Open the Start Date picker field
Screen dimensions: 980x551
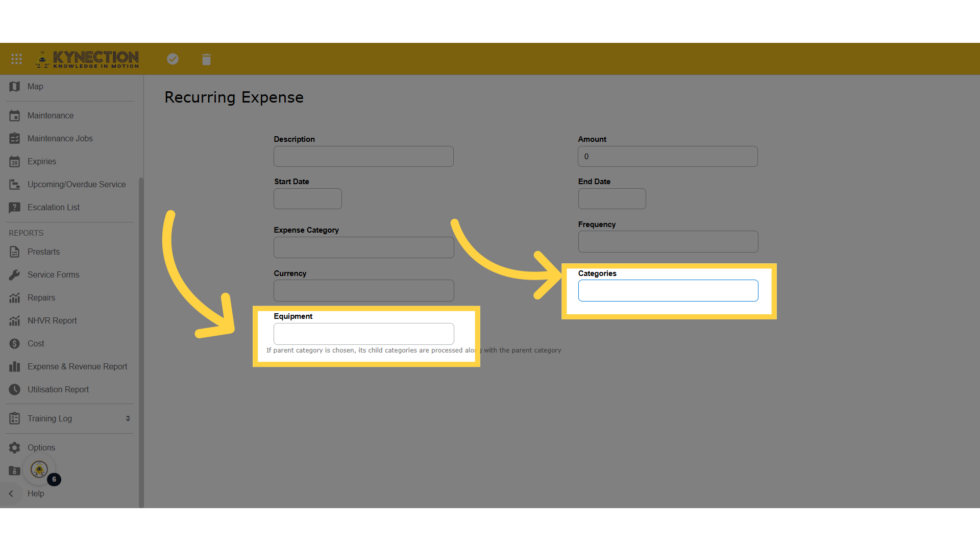[308, 199]
